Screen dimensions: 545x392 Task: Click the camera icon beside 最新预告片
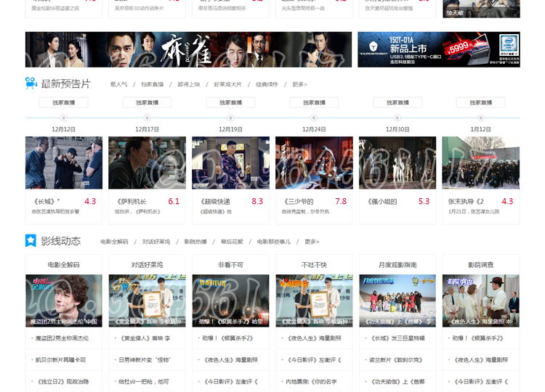(31, 83)
